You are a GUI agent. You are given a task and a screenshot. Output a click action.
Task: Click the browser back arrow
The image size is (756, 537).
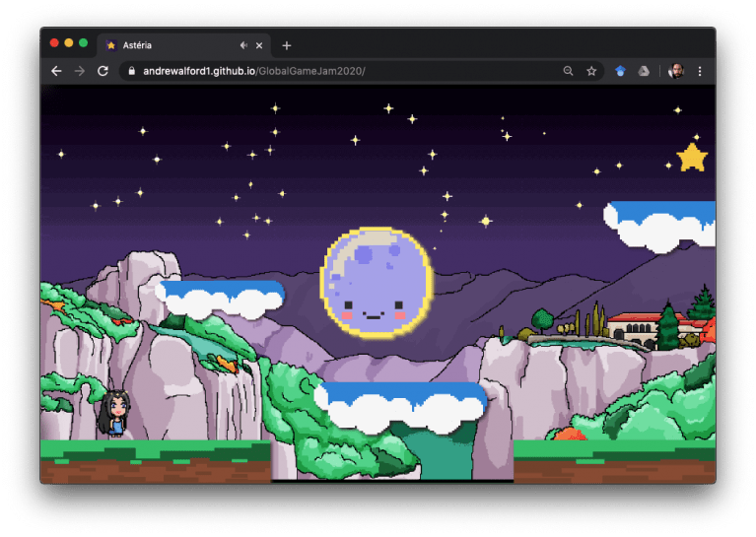pos(56,71)
